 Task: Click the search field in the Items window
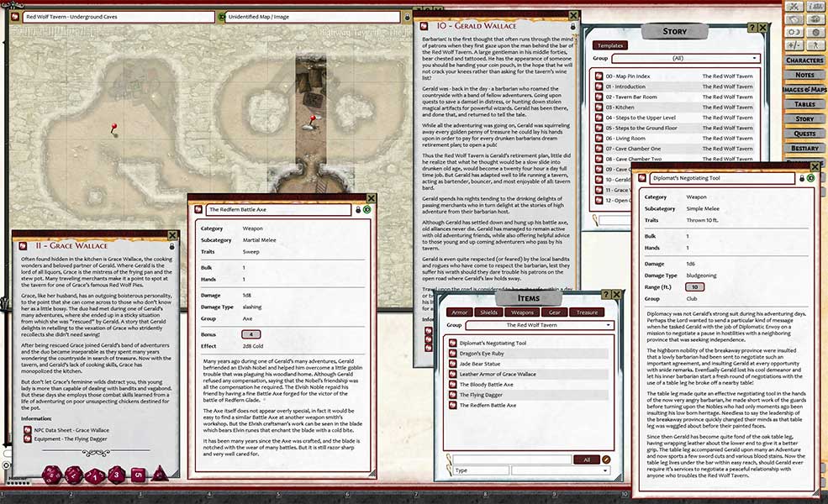point(514,459)
